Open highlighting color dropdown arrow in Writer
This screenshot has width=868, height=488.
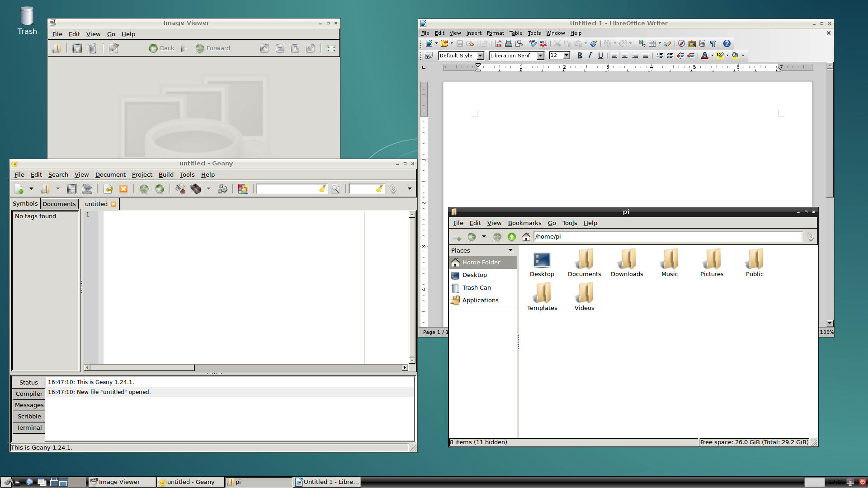pos(727,56)
